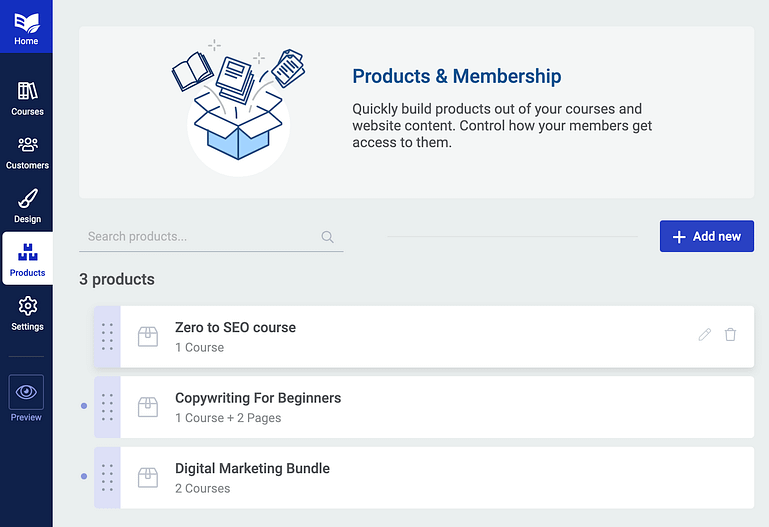Edit Zero to SEO course with pencil

705,335
